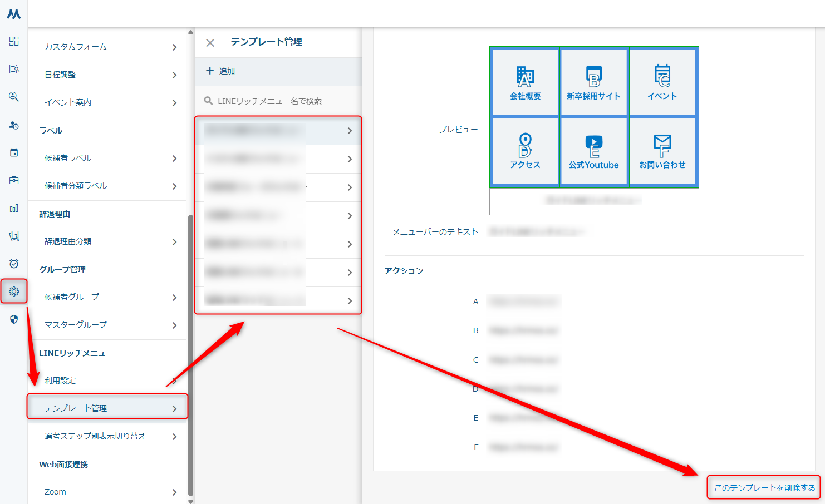
Task: Open テンプレート管理 menu item
Action: [x=107, y=408]
